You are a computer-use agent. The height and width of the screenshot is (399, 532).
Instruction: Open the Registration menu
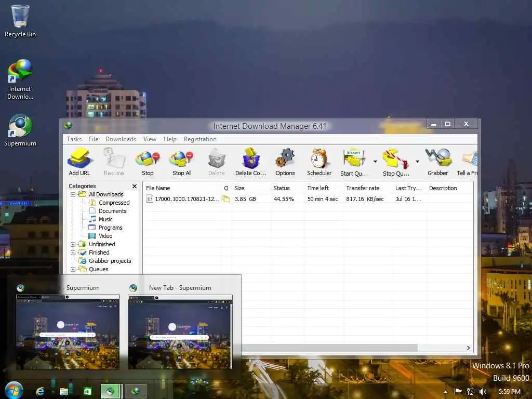[x=200, y=139]
